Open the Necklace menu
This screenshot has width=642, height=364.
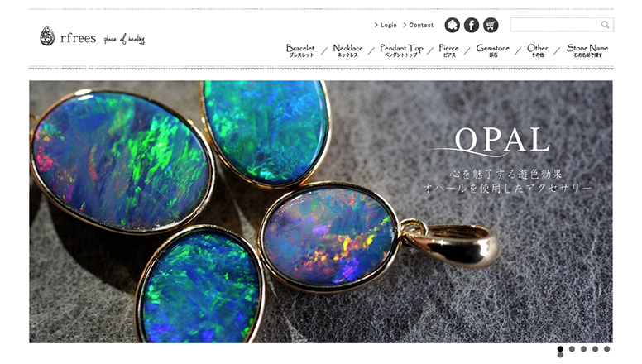click(x=348, y=50)
